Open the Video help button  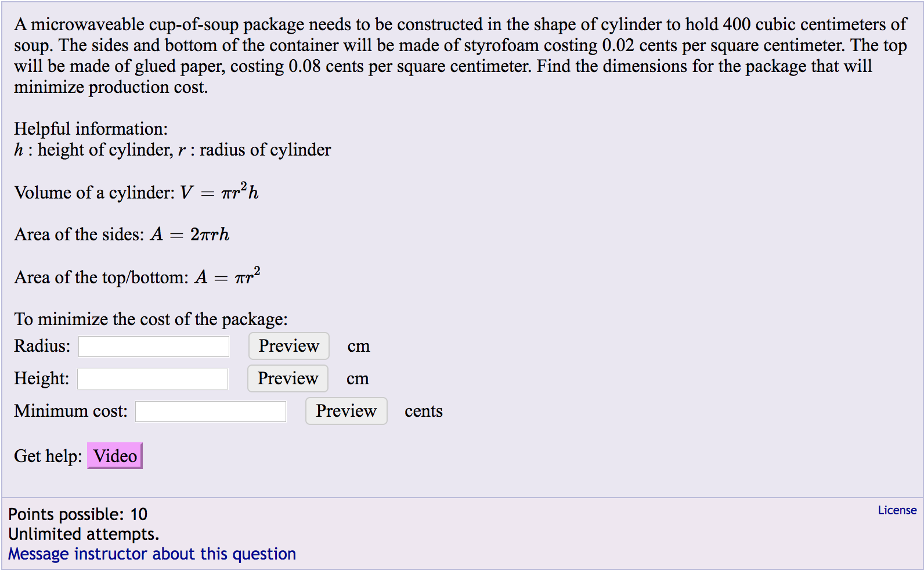(x=115, y=456)
